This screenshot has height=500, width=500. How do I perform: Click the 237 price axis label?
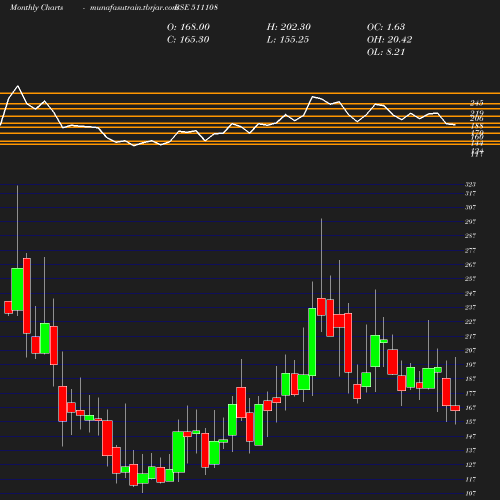[470, 307]
